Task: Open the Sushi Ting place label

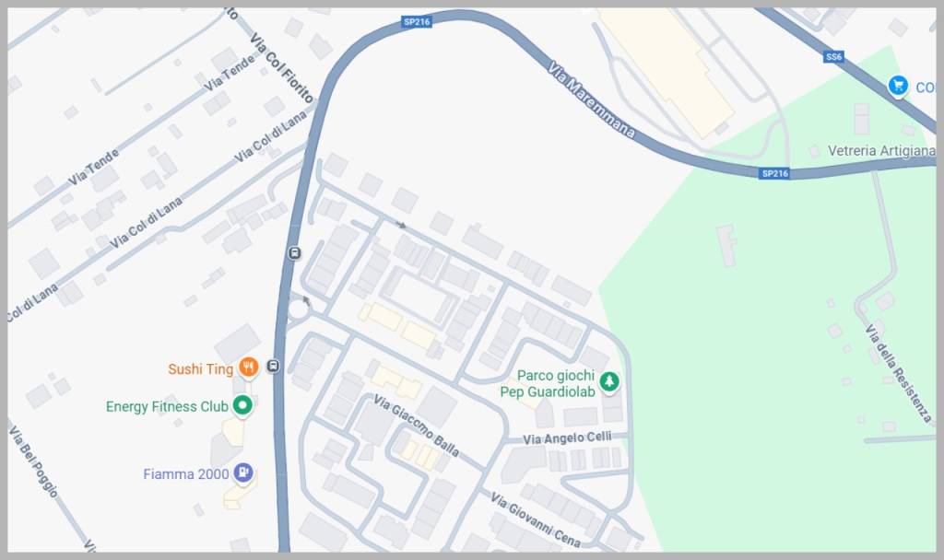Action: click(x=200, y=368)
